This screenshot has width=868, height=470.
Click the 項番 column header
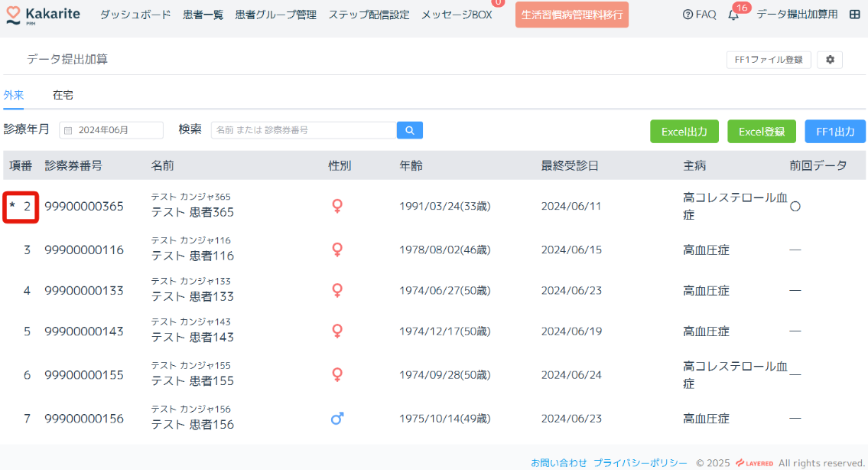point(21,165)
